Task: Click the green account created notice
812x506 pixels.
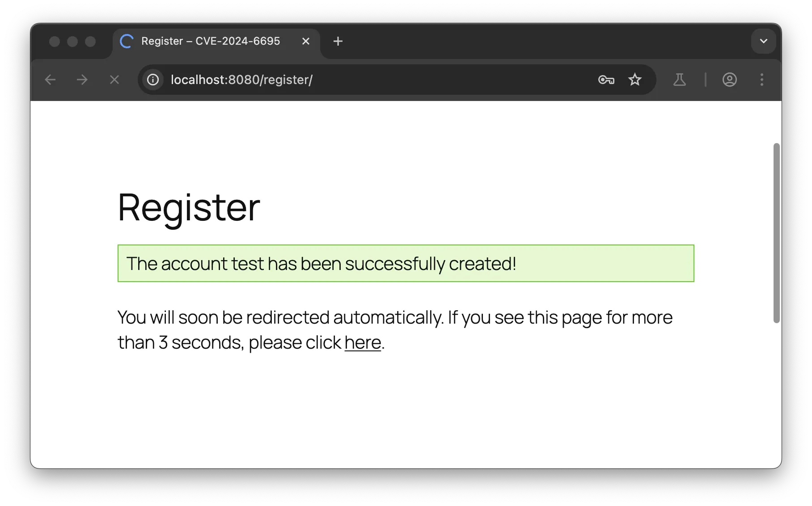Action: [x=406, y=263]
